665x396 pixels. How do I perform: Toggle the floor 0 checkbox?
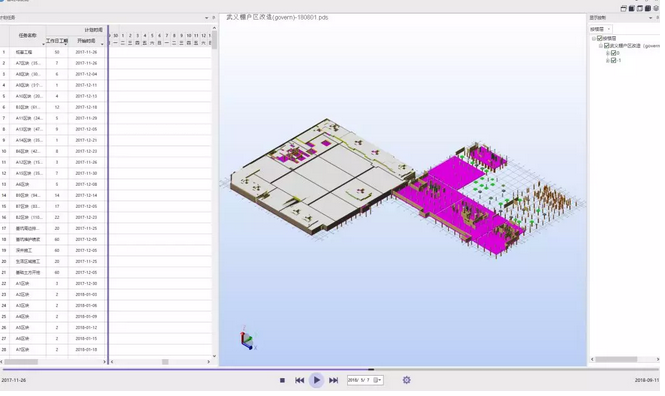(x=613, y=53)
